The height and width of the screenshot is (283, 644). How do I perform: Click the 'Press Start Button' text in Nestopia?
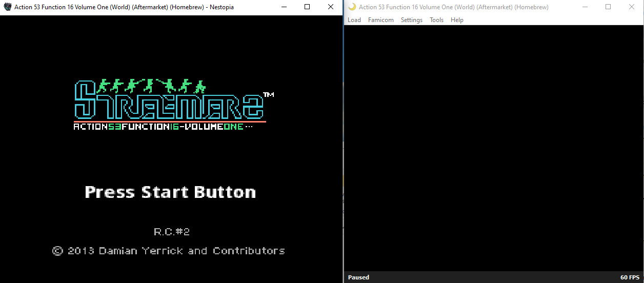[x=170, y=192]
